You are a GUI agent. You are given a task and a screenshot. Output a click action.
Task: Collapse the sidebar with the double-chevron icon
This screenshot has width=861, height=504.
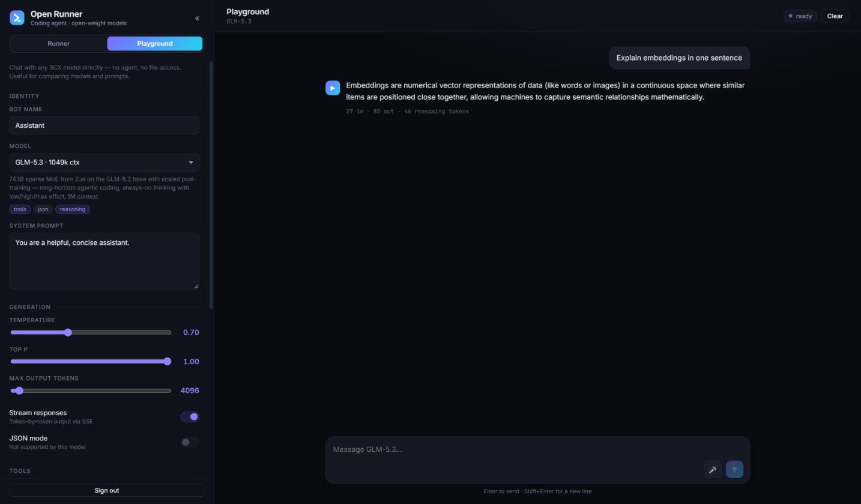pos(197,18)
